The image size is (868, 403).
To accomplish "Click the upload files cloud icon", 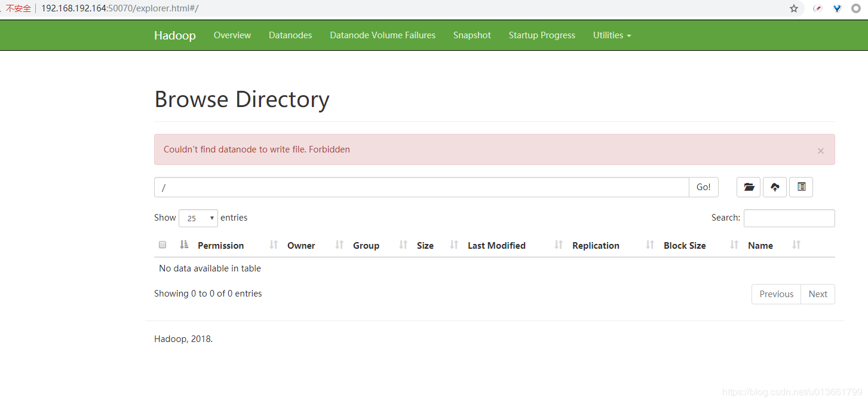I will pos(775,187).
